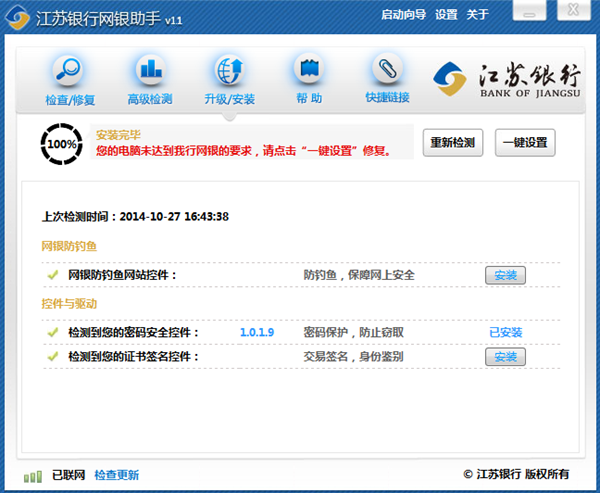Click the 江苏银行 版权所有 copyright text
Screen dimensions: 600x493
click(516, 474)
